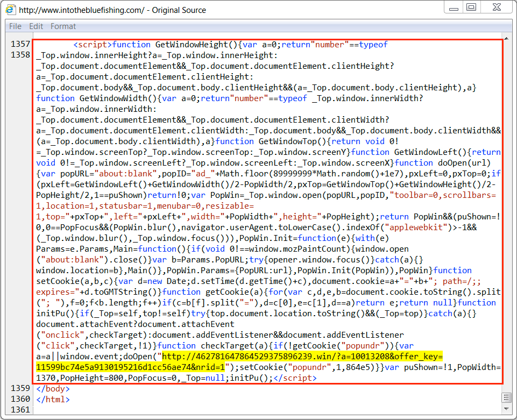Click the GetWindowLeft function name
The image size is (517, 420).
click(x=426, y=152)
